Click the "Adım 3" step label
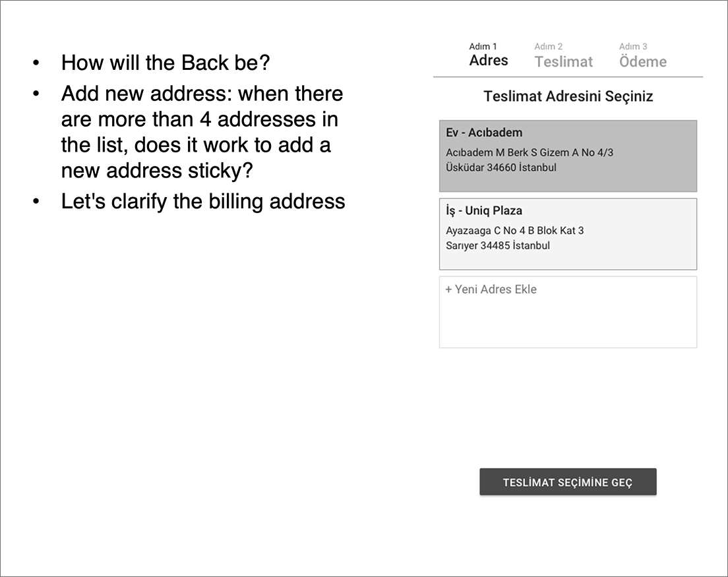Screen dimensions: 728x577 (x=632, y=47)
